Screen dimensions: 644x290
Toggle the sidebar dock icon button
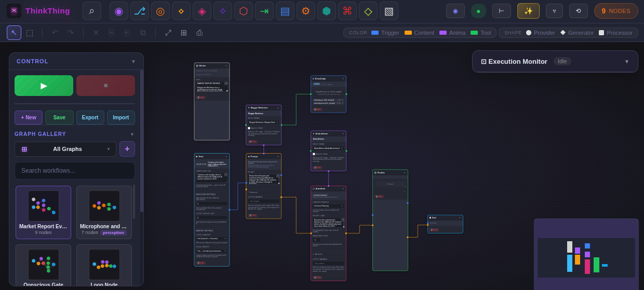tap(502, 11)
